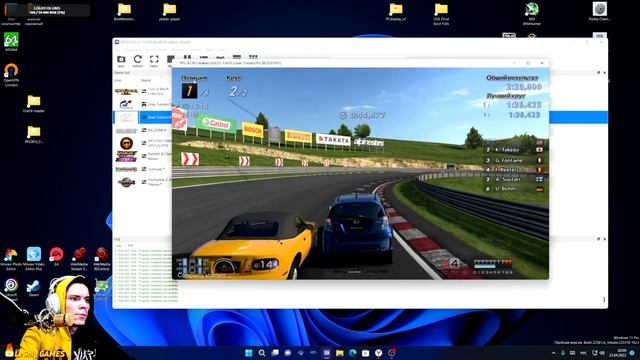Click the MotorStorm round face game icon
The height and width of the screenshot is (360, 640).
click(126, 143)
